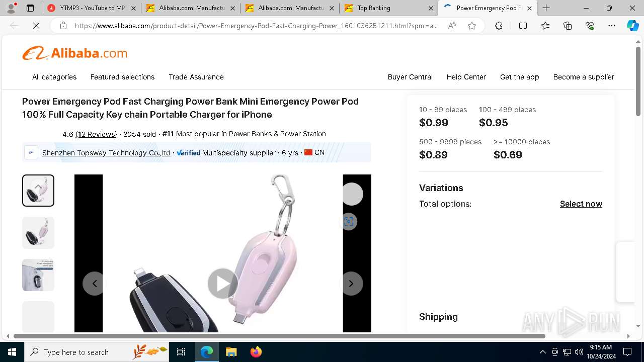Open browser Extensions puzzle icon
The width and height of the screenshot is (644, 362).
pos(499,26)
